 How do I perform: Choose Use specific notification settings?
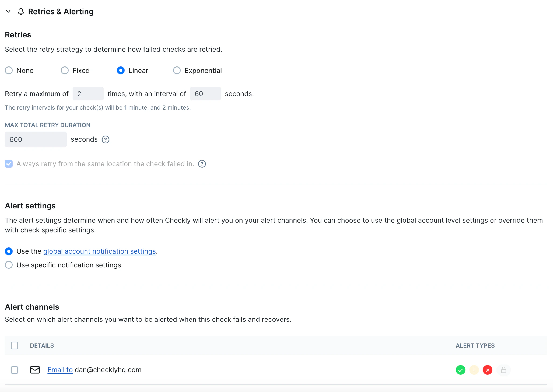click(9, 265)
